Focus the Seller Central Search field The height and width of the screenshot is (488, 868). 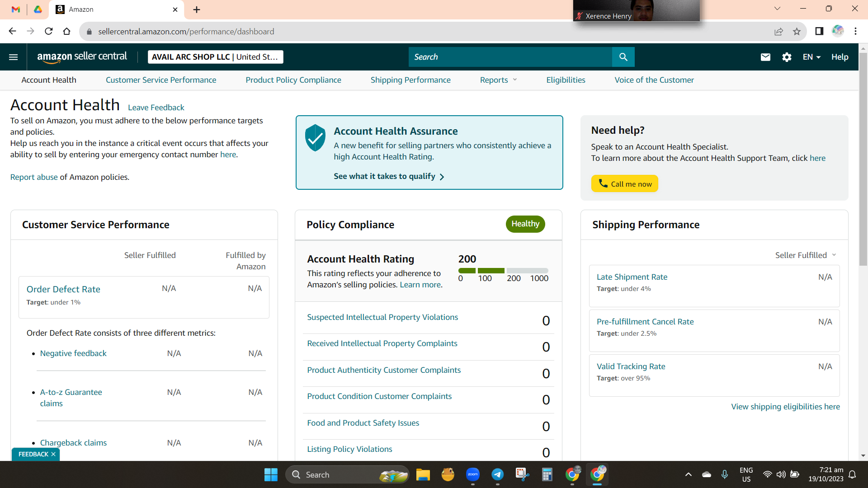click(x=510, y=57)
